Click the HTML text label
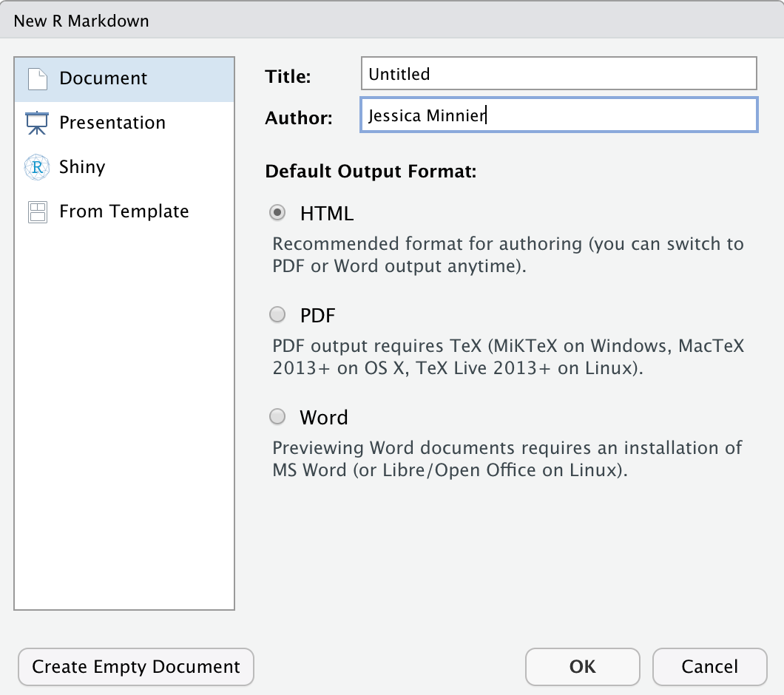Screen dimensions: 784x695 coord(327,214)
